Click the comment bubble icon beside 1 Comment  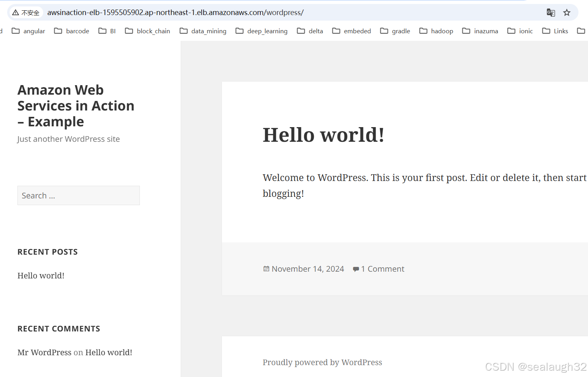pyautogui.click(x=356, y=269)
